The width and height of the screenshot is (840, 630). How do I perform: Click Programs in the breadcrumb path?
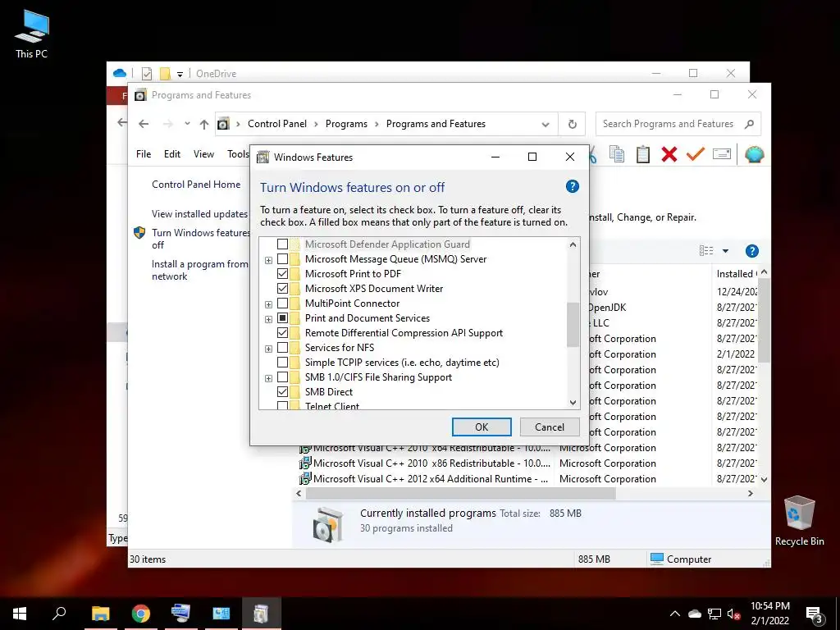pos(346,124)
